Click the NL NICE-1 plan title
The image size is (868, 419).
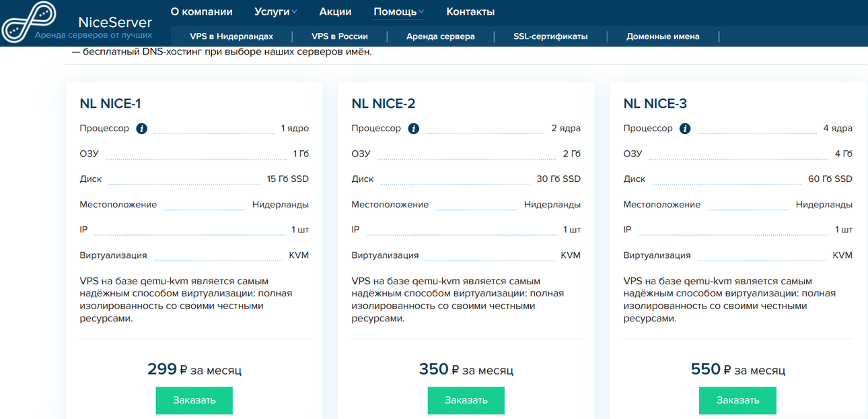[x=110, y=104]
